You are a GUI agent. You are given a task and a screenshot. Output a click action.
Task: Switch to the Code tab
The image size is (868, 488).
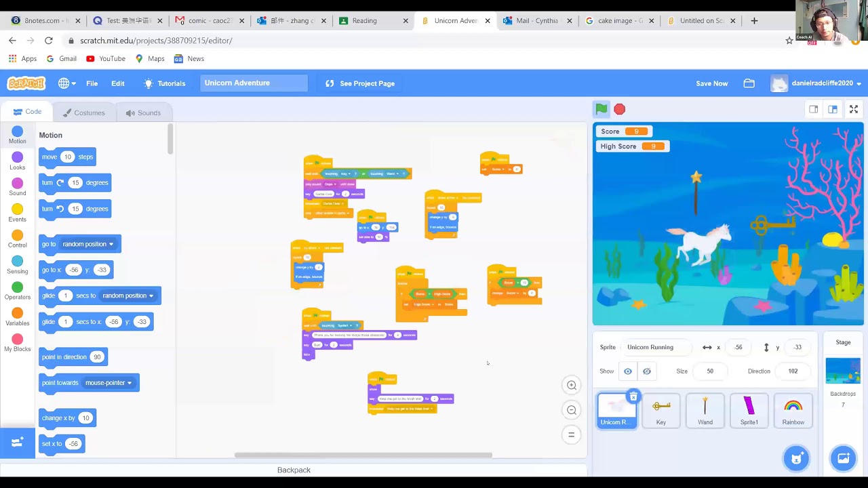click(x=27, y=112)
